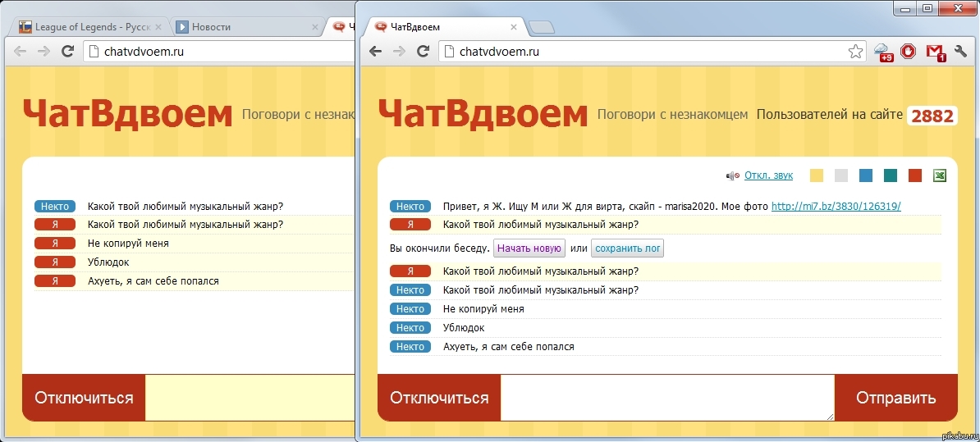
Task: Switch to the League of Legends tab
Action: pos(91,27)
